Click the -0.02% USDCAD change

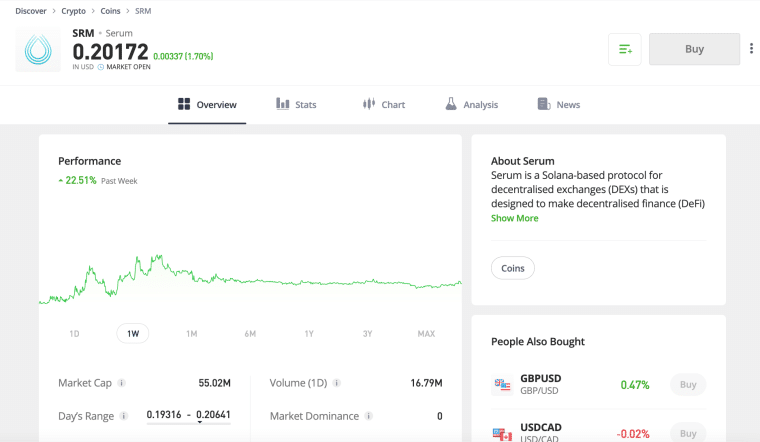pos(633,434)
